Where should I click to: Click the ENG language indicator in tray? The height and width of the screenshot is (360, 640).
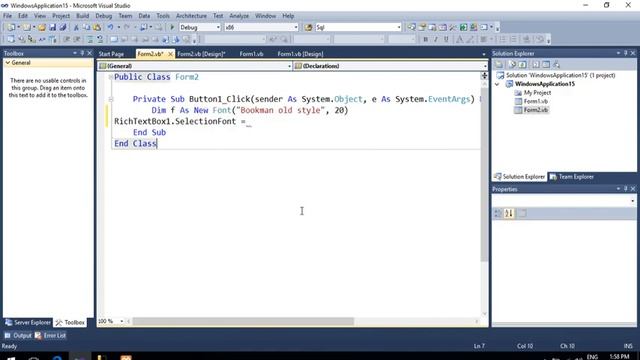click(x=592, y=357)
